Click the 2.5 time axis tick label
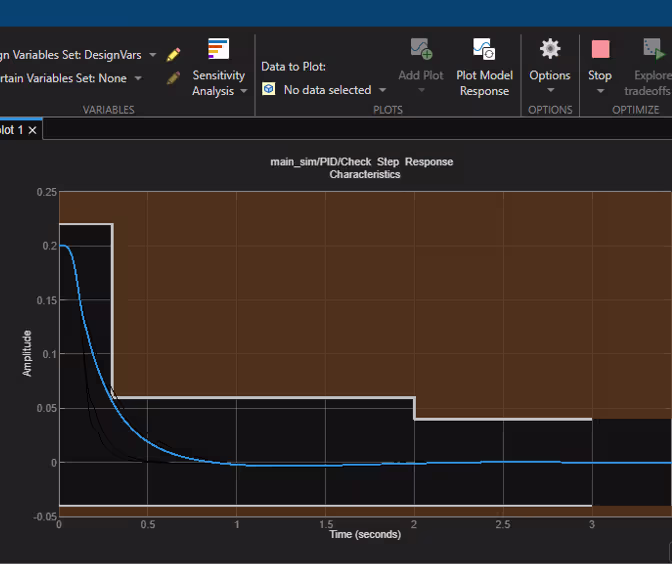672x564 pixels. (503, 524)
